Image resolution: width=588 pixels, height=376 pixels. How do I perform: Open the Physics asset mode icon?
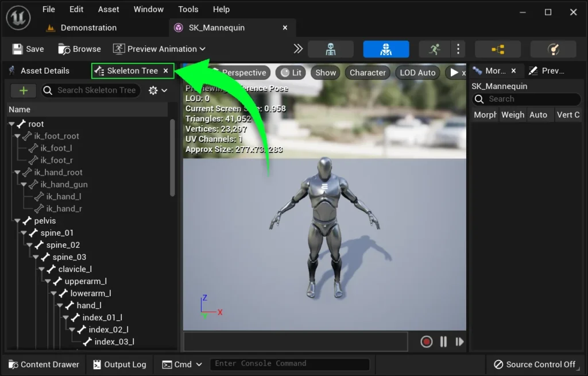coord(553,49)
